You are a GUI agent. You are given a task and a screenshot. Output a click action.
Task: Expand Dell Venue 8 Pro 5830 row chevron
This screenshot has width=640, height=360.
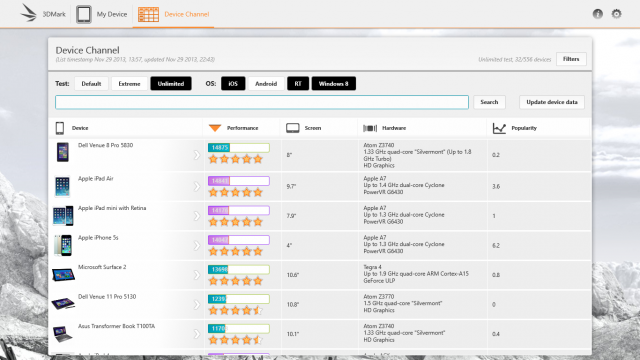(197, 155)
